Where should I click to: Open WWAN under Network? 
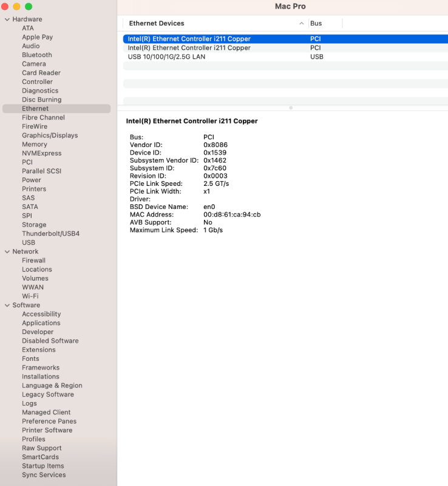point(33,287)
